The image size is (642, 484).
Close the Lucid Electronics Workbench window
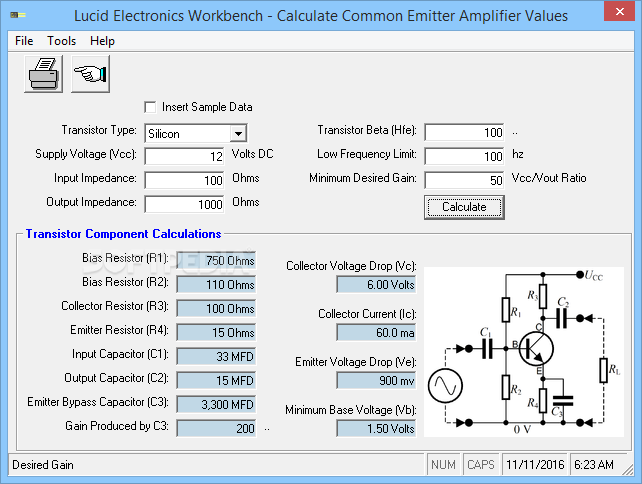coord(619,11)
